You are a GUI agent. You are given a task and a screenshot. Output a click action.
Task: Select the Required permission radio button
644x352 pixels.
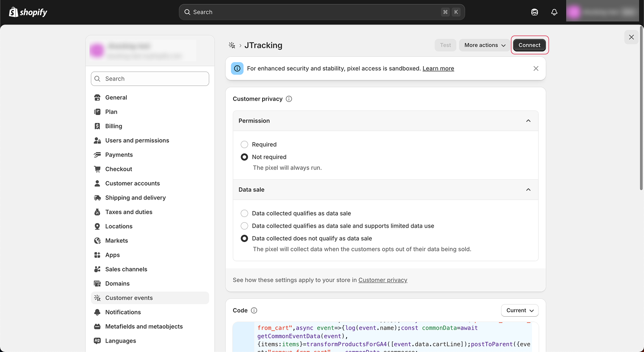point(244,144)
